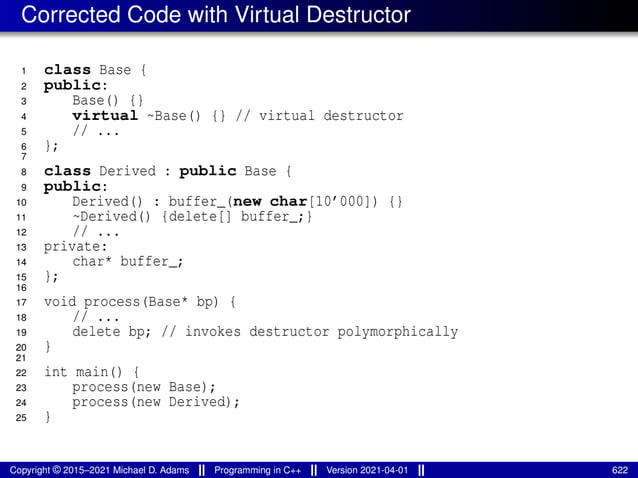Screen dimensions: 638x478
Task: Click 'public:' on code line 9
Action: click(x=76, y=186)
